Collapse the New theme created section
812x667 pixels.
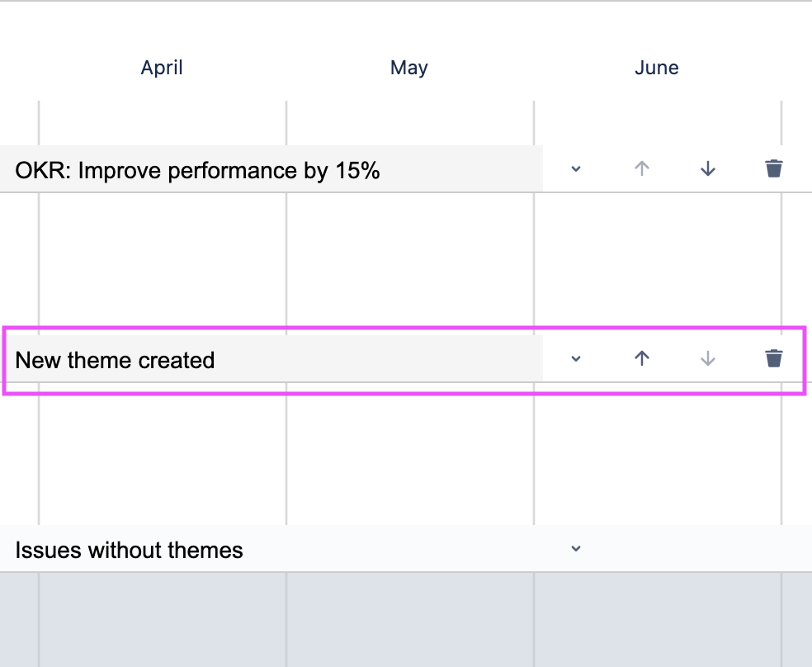coord(576,358)
